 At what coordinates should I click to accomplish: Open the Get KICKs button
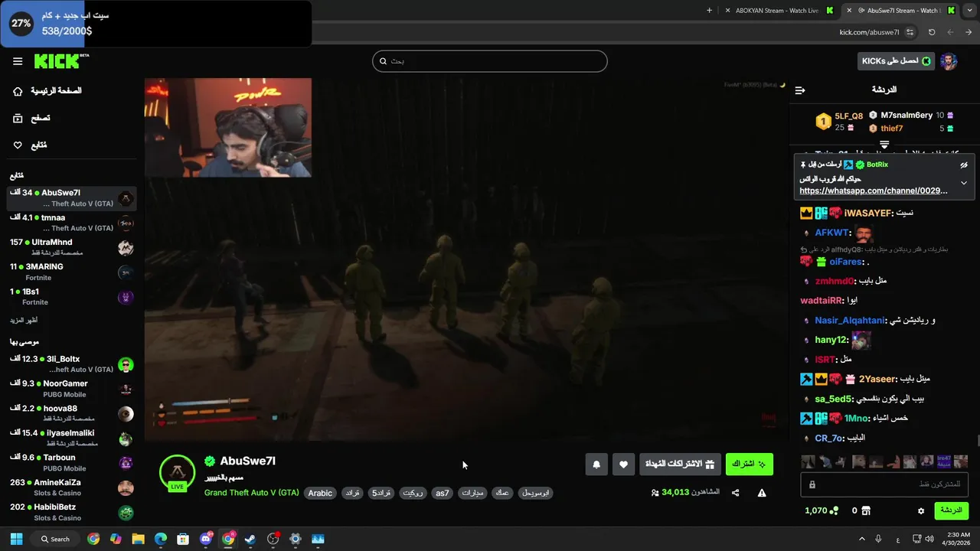click(895, 61)
